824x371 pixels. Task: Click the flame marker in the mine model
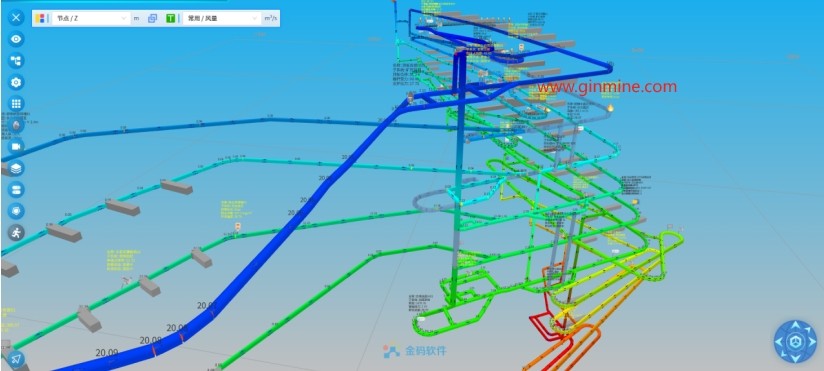coord(610,108)
